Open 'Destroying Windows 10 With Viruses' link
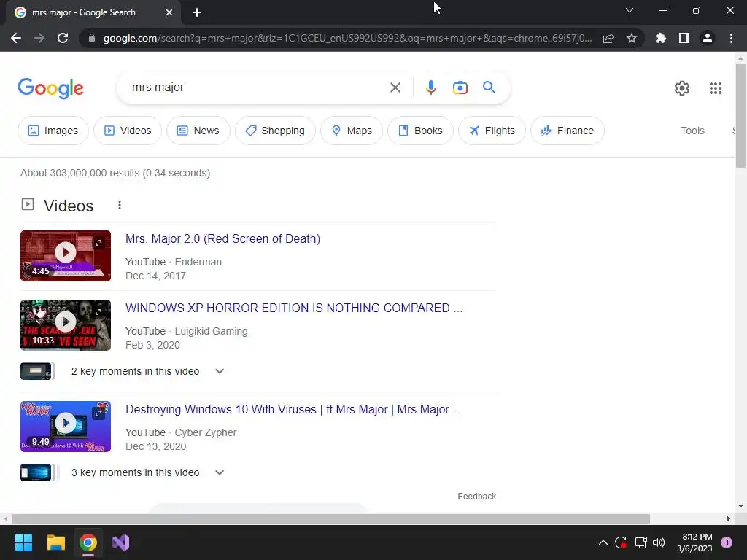This screenshot has height=560, width=747. pyautogui.click(x=293, y=410)
